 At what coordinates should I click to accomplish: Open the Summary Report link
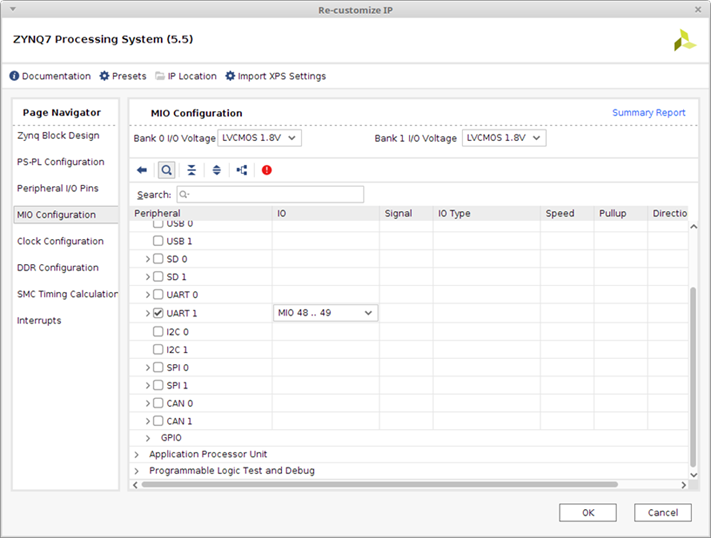(x=648, y=113)
